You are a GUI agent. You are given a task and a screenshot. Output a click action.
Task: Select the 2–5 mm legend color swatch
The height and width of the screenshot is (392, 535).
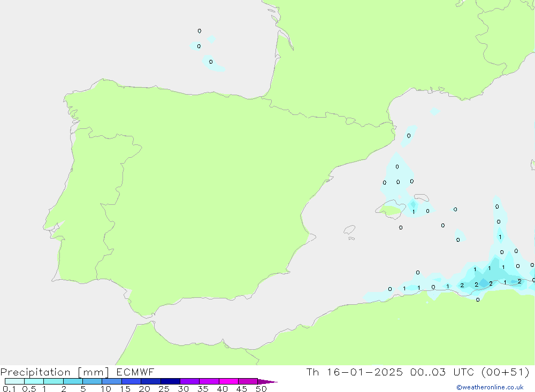tap(73, 381)
